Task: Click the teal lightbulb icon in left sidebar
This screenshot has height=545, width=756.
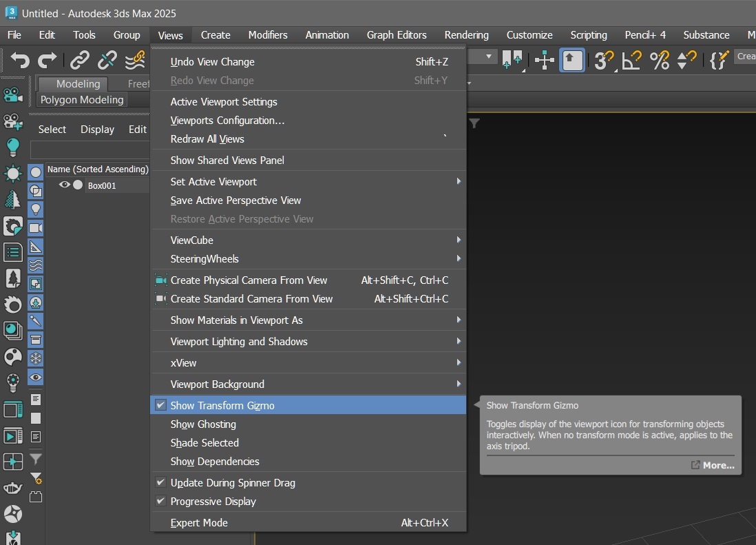Action: tap(12, 147)
